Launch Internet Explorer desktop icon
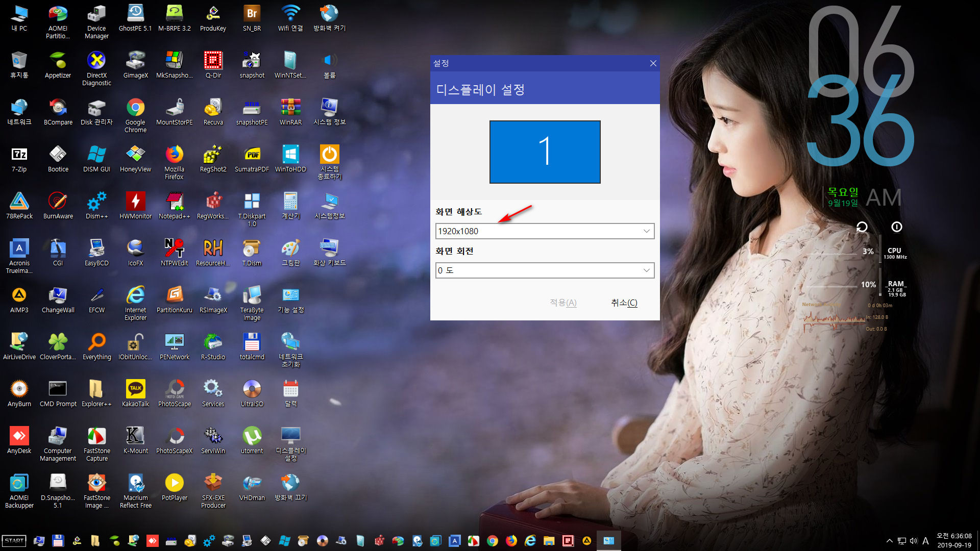 point(135,303)
